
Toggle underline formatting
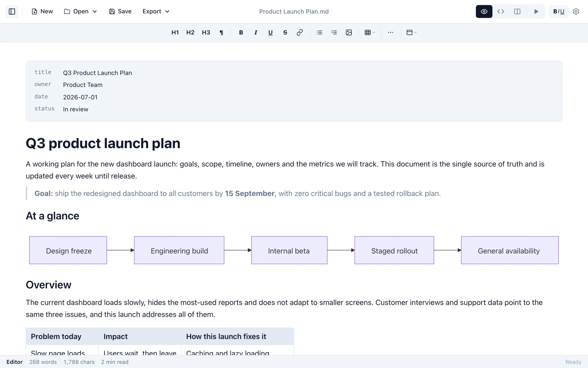tap(270, 32)
